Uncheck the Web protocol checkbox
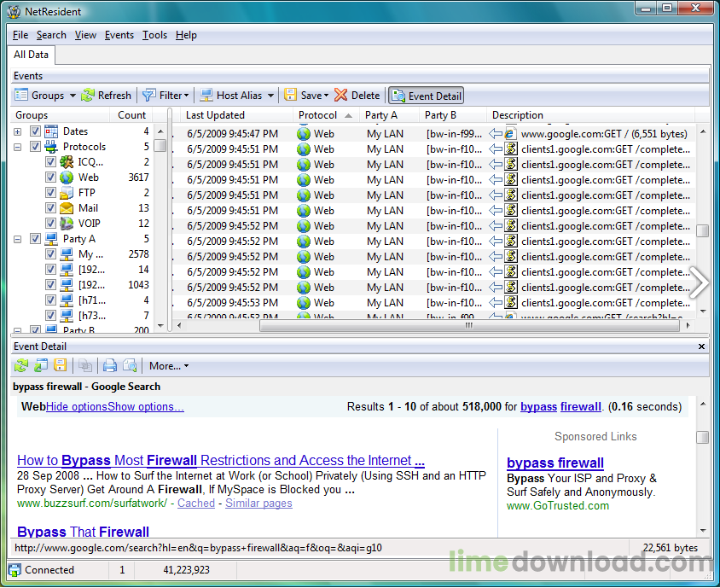The image size is (720, 588). (51, 178)
